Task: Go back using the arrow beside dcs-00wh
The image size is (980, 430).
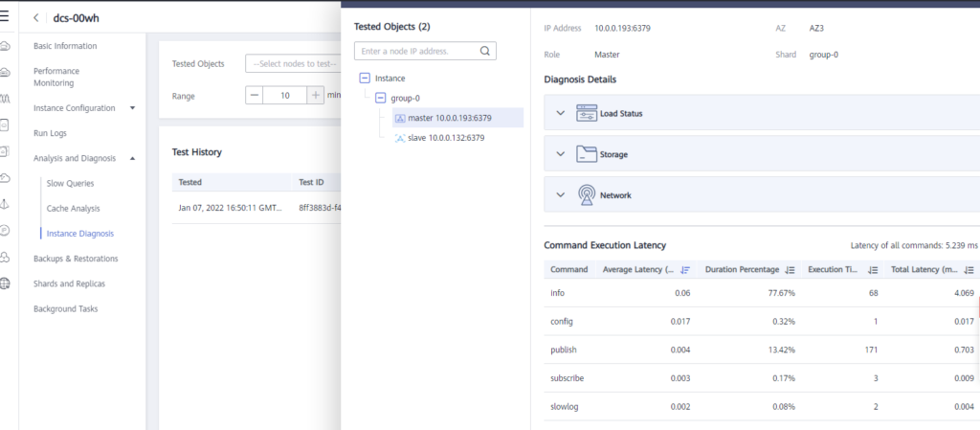Action: pos(36,18)
